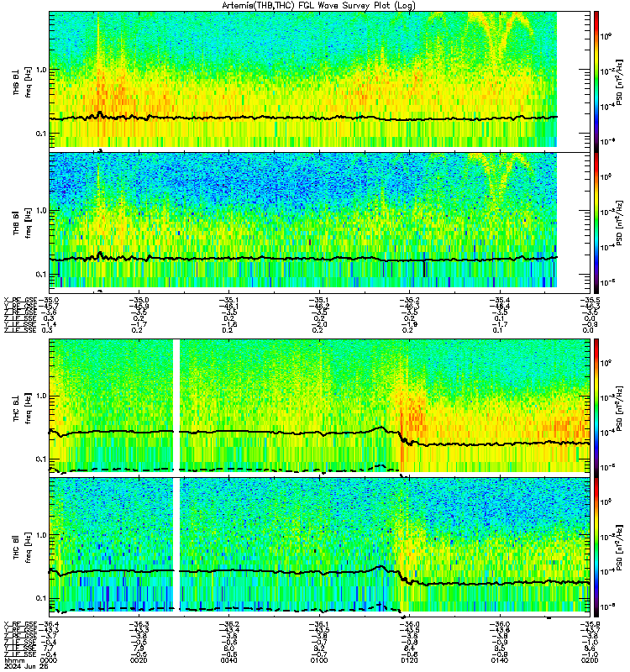Click the PSD [nT²/Hz] label of THB B⊥ colorbar
The height and width of the screenshot is (672, 630).
619,81
